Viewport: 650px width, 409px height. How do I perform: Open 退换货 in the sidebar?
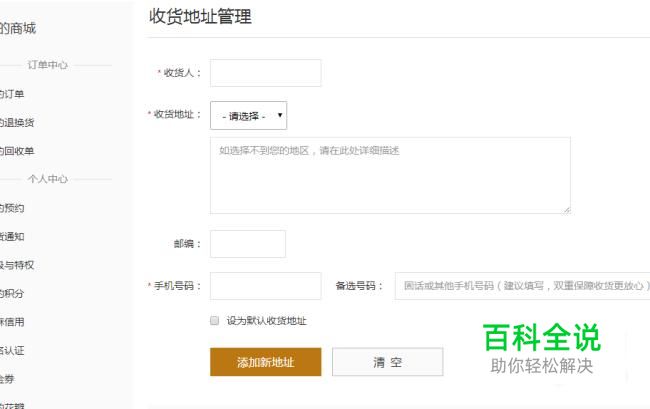(x=17, y=123)
